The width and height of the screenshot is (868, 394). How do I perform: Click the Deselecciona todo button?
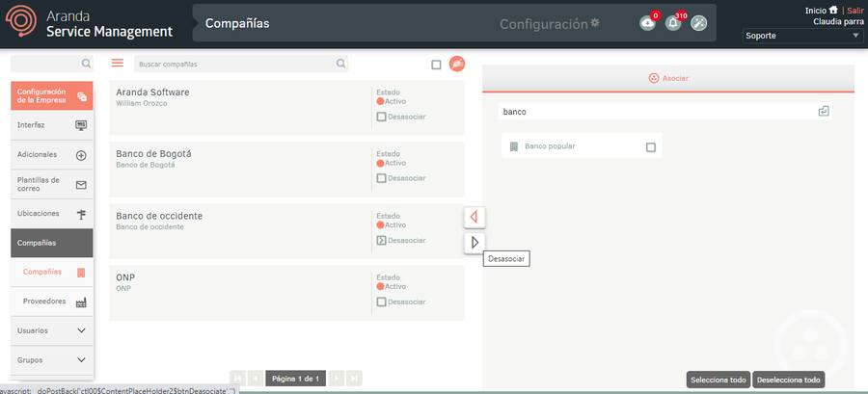coord(788,380)
